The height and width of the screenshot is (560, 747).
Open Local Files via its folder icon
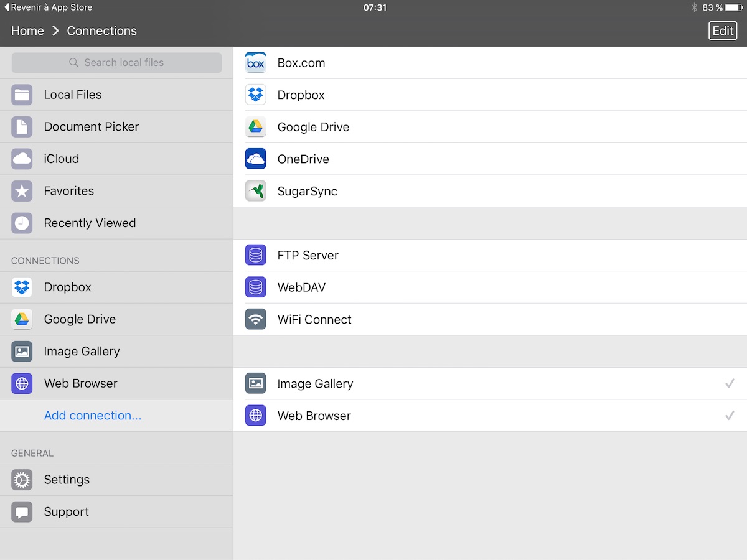[22, 95]
